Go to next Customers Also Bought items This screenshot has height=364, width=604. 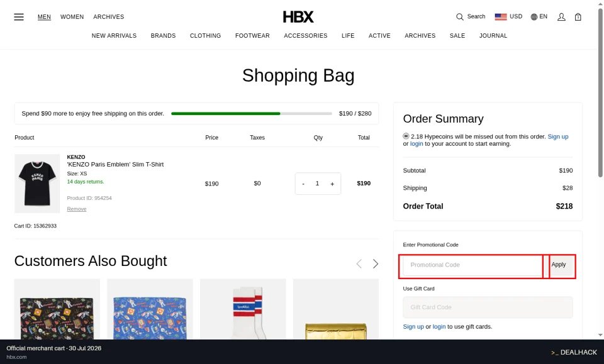(x=376, y=263)
